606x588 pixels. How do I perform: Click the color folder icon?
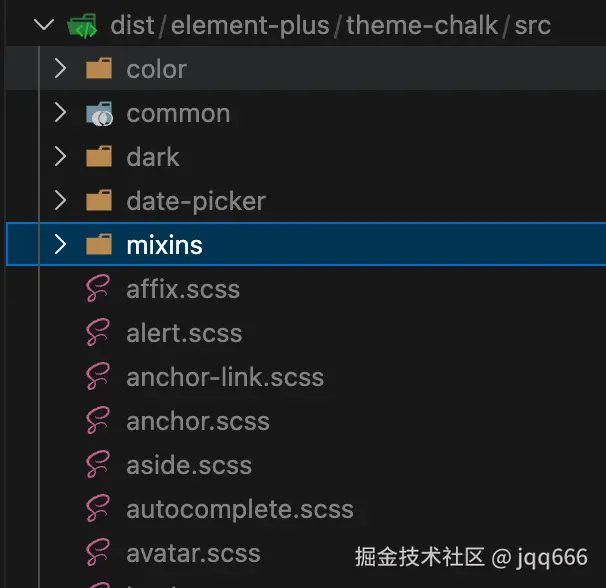tap(98, 69)
